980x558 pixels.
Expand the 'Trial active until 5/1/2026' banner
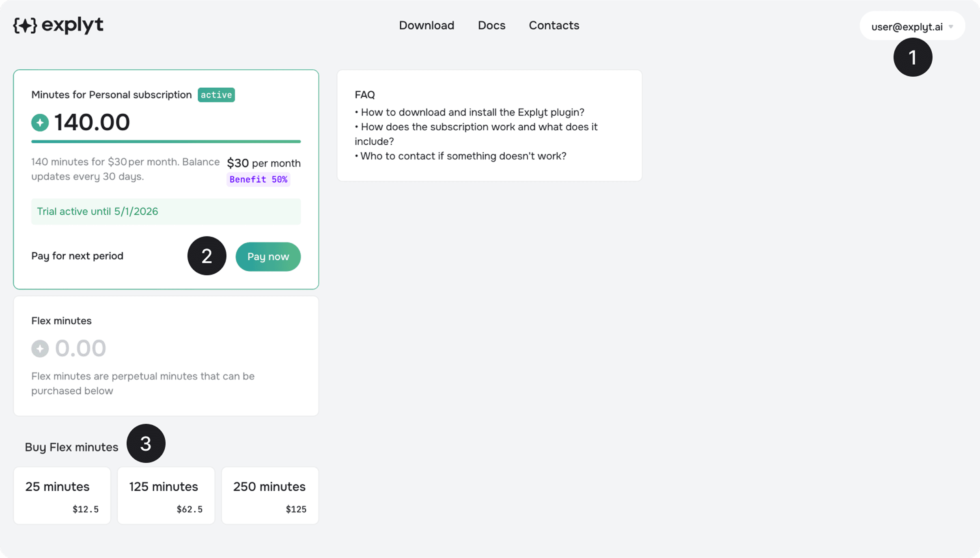(166, 211)
